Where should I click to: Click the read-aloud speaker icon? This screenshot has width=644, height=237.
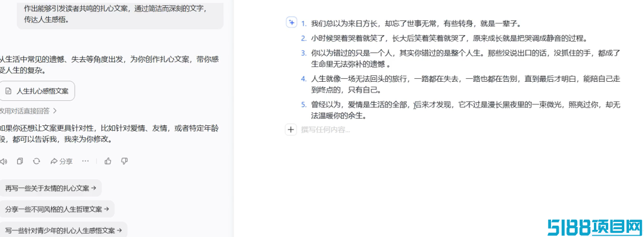[x=4, y=161]
